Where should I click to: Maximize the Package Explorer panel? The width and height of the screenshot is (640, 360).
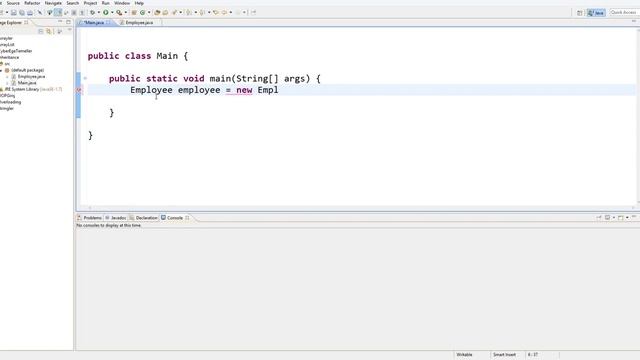click(68, 22)
